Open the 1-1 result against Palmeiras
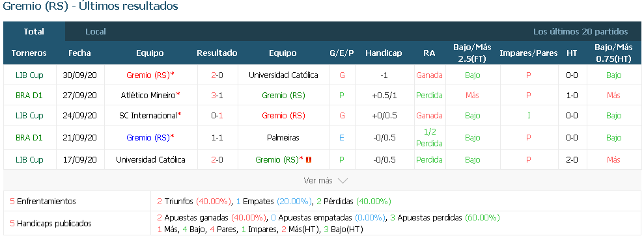The image size is (644, 238). 217,137
